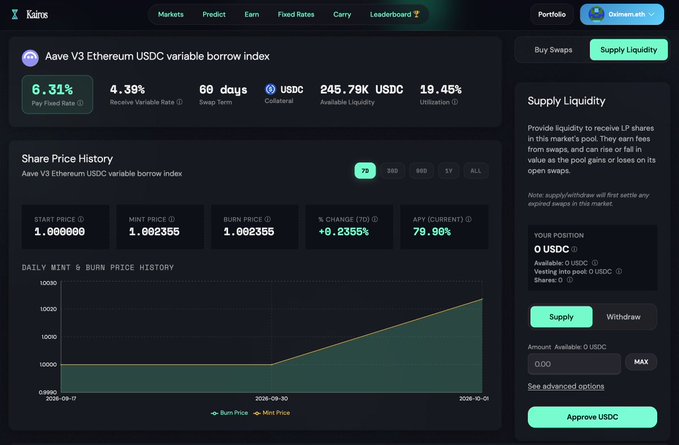The height and width of the screenshot is (445, 679).
Task: Open the Leaderboard nav item
Action: [x=394, y=14]
